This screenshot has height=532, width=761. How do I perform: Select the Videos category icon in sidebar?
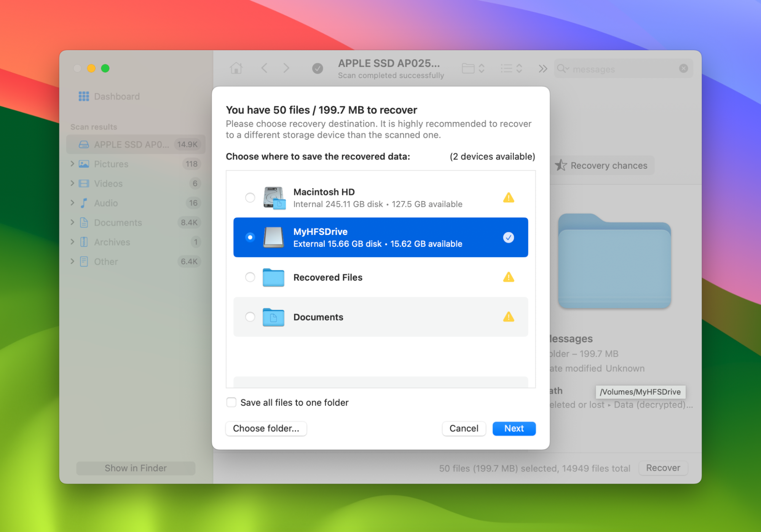[x=84, y=184]
